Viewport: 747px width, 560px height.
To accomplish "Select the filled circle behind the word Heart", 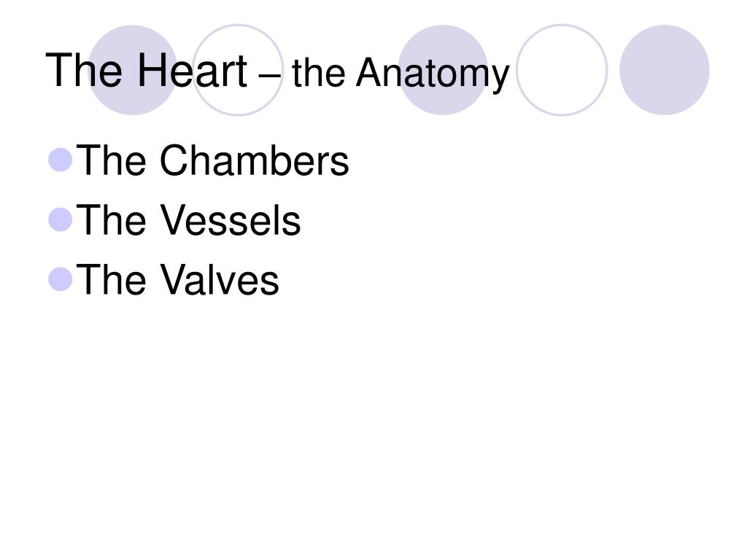I will tap(133, 70).
